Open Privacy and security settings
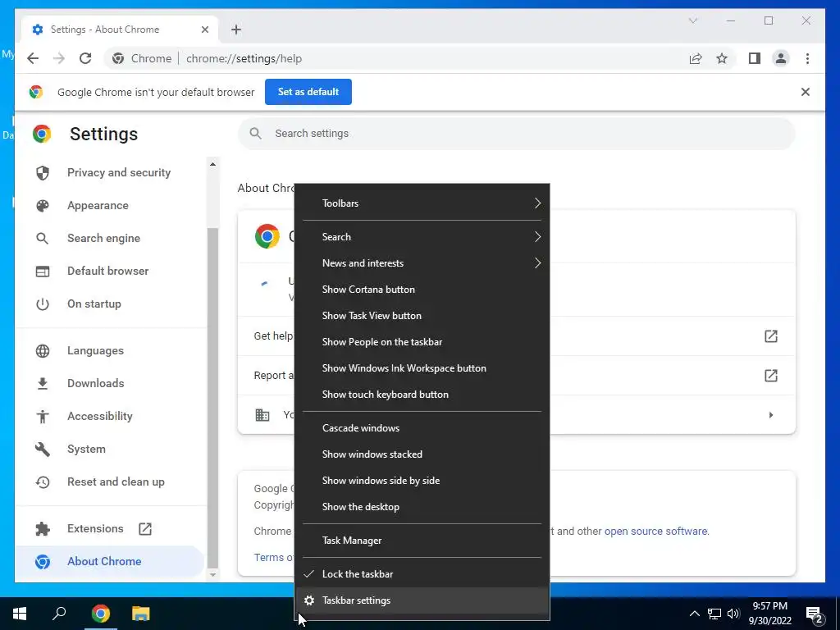The image size is (840, 630). tap(110, 172)
